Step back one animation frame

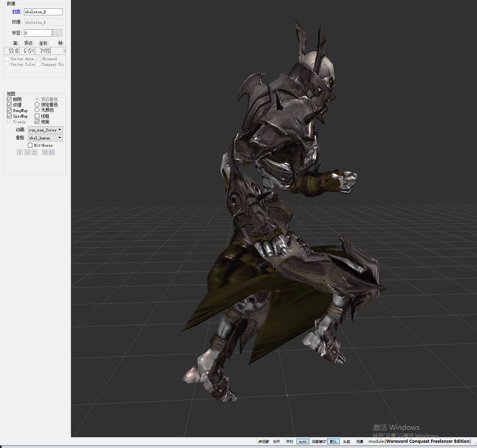tap(45, 152)
